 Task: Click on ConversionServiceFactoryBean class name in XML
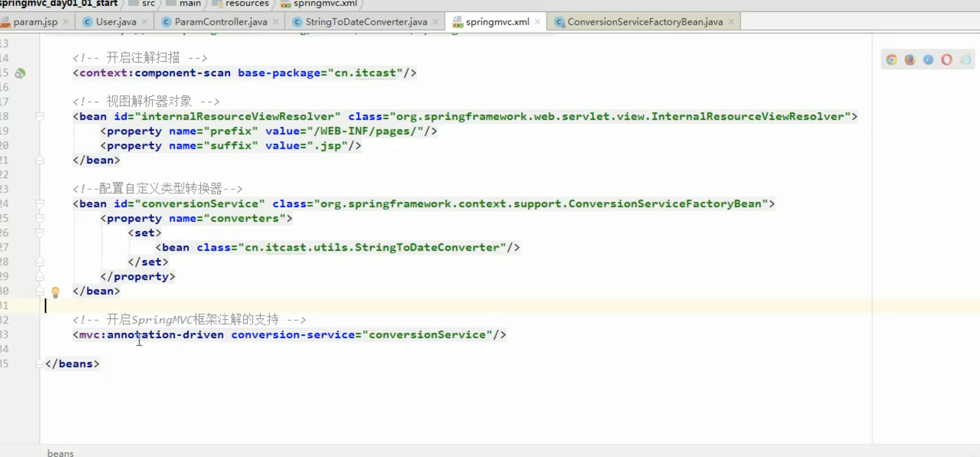coord(665,204)
